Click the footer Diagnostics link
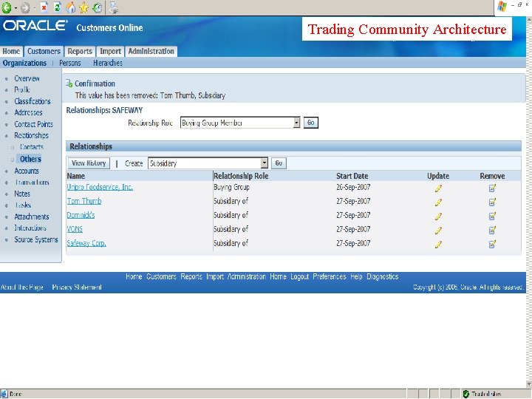 383,277
